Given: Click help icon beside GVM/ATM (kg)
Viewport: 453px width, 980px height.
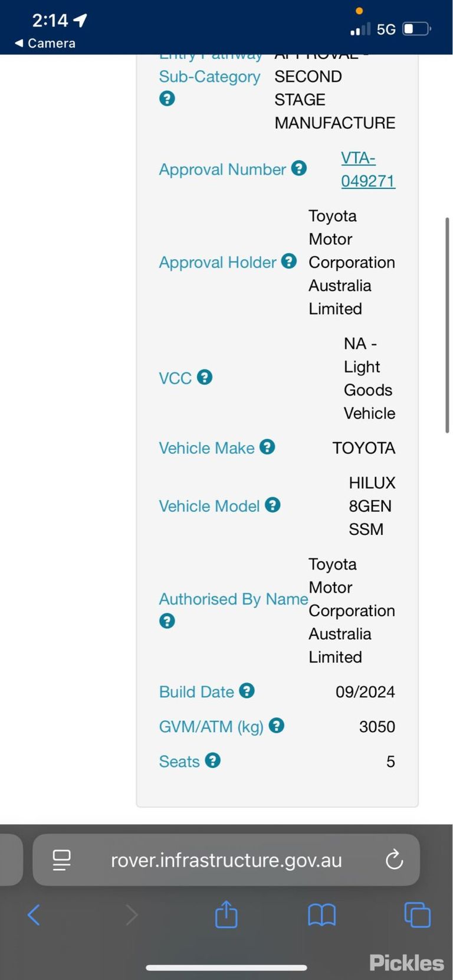Looking at the screenshot, I should click(276, 726).
